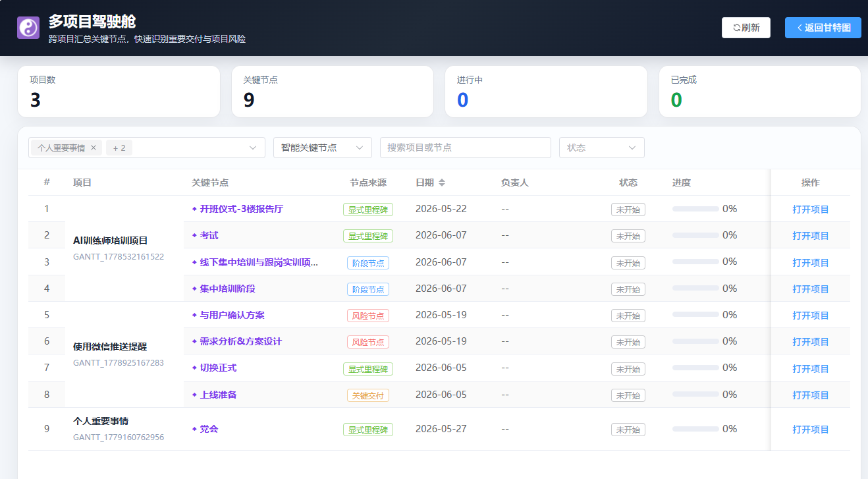Click the 未开始 status in 党会 row
Screen dimensions: 868x479
pyautogui.click(x=628, y=430)
